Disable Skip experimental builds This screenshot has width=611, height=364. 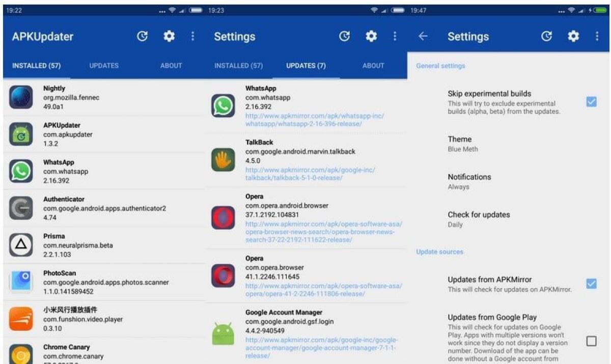591,101
